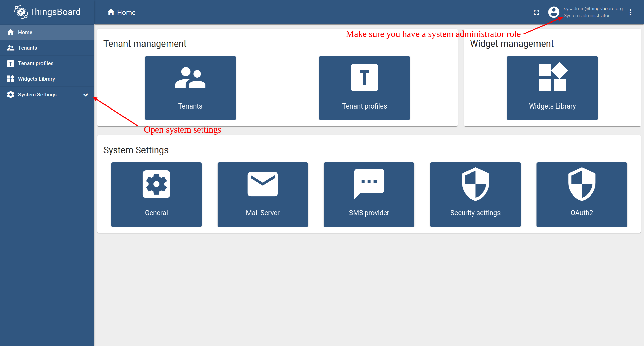644x346 pixels.
Task: Open the user profile avatar icon
Action: (x=553, y=12)
